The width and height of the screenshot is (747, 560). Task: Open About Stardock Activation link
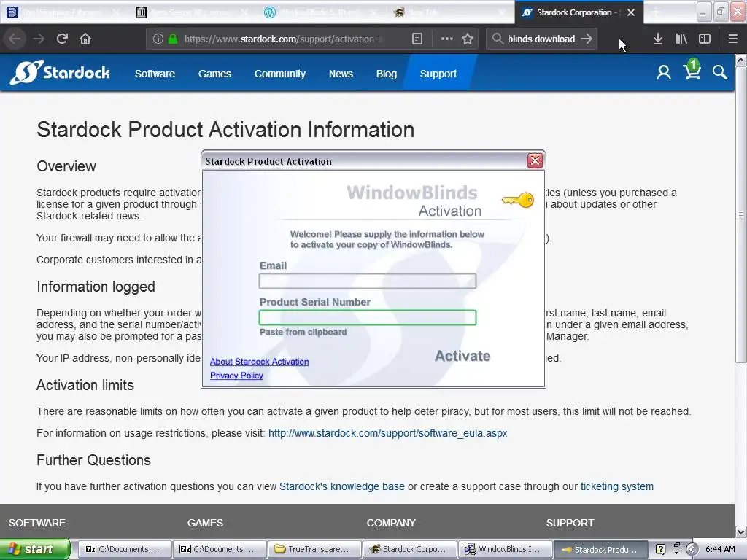[259, 362]
